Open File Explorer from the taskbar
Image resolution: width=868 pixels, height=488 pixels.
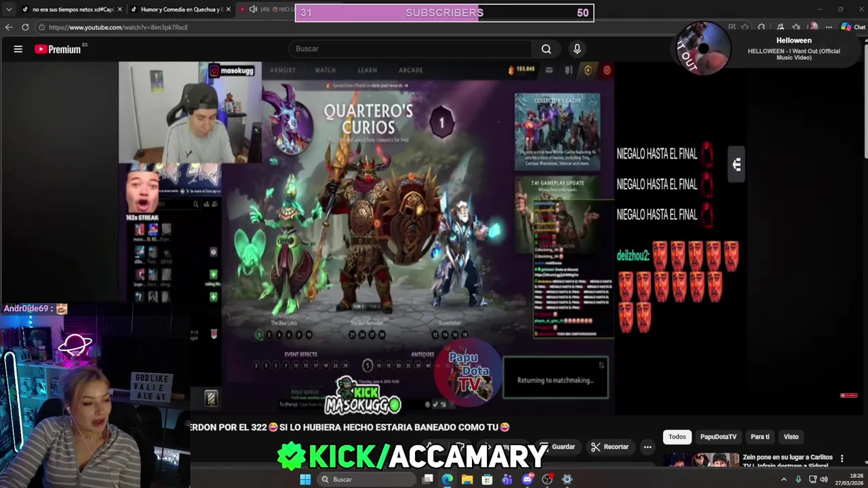tap(467, 479)
